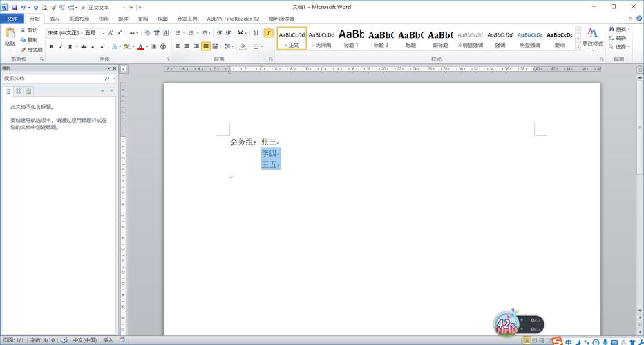Toggle show paragraph marks button

(269, 33)
